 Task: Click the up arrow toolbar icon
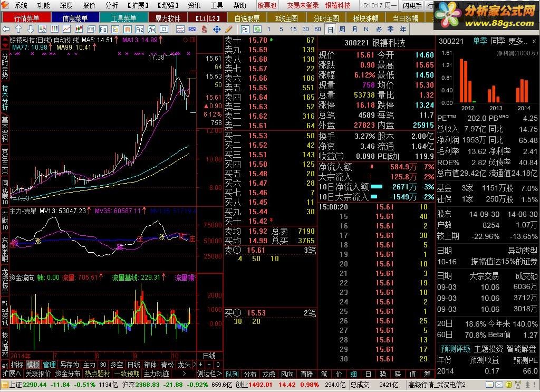[x=18, y=29]
